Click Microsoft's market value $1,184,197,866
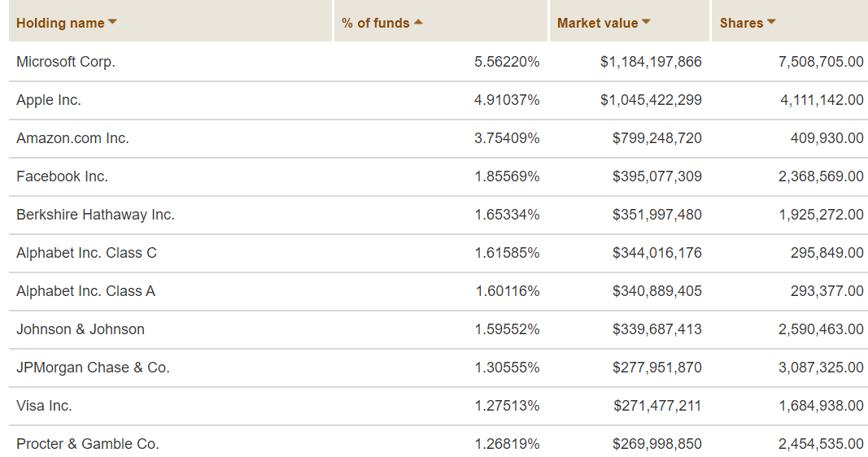The width and height of the screenshot is (868, 457). click(x=651, y=62)
